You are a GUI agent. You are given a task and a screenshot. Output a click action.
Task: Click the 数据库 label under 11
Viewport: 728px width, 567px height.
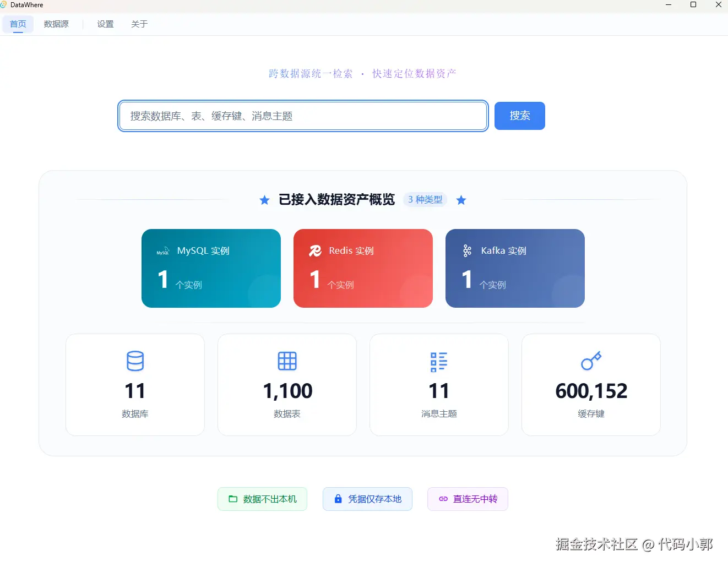[135, 413]
